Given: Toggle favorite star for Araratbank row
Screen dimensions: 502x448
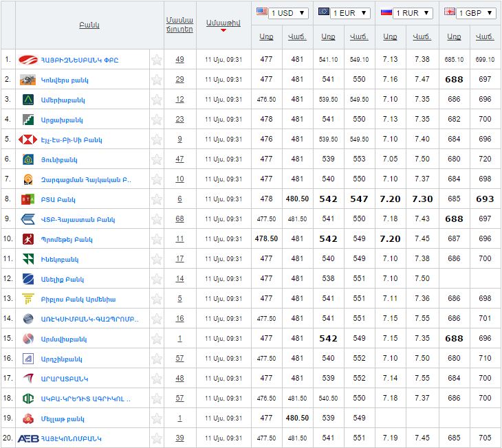Looking at the screenshot, I should [x=157, y=379].
